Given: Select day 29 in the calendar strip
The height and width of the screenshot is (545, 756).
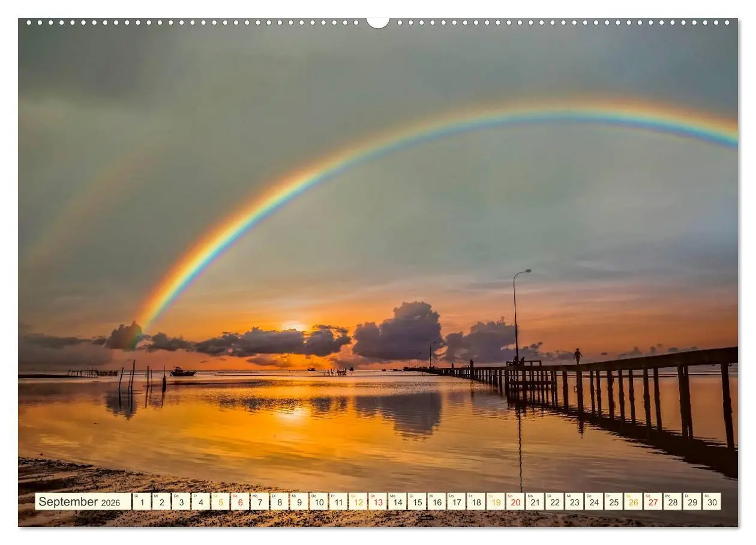Looking at the screenshot, I should [x=692, y=502].
